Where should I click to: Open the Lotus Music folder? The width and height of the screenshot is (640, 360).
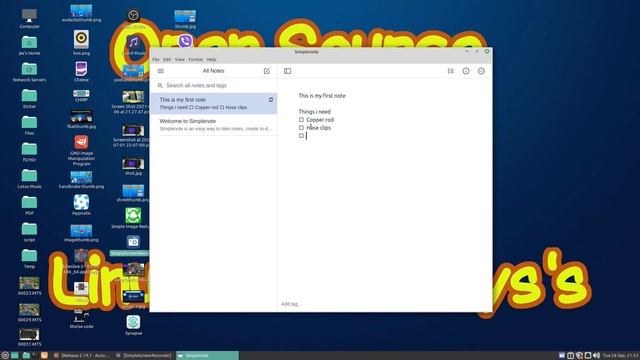[29, 179]
